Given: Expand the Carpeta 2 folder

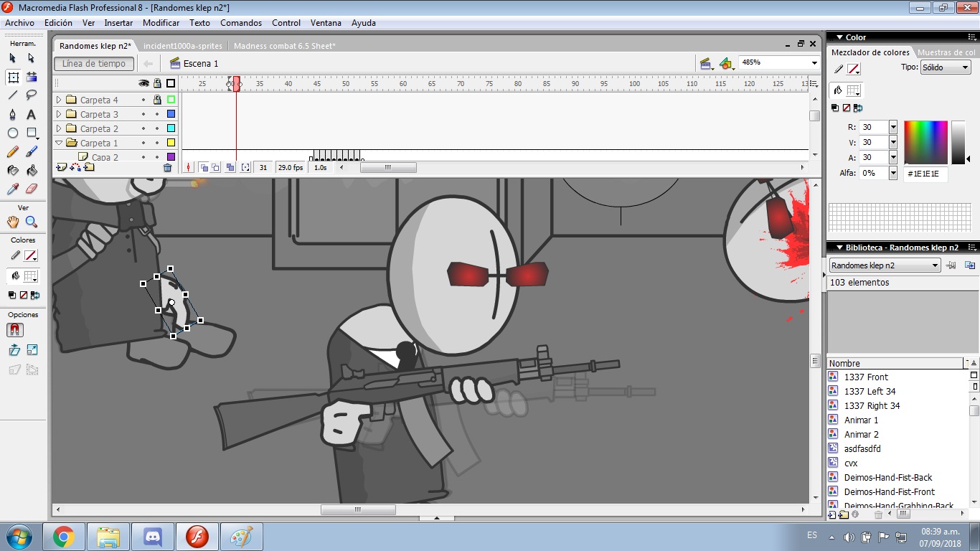Looking at the screenshot, I should 59,128.
